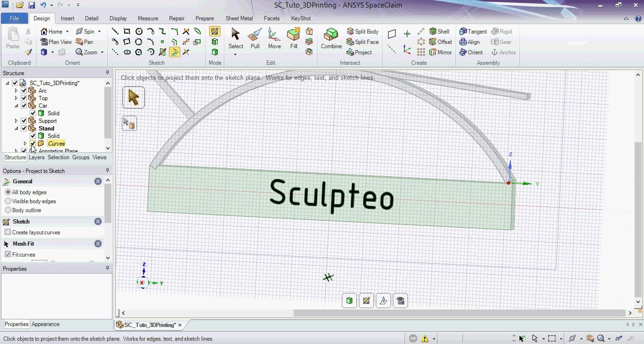Click the Appearance tab
Viewport: 644px width, 344px height.
(45, 324)
